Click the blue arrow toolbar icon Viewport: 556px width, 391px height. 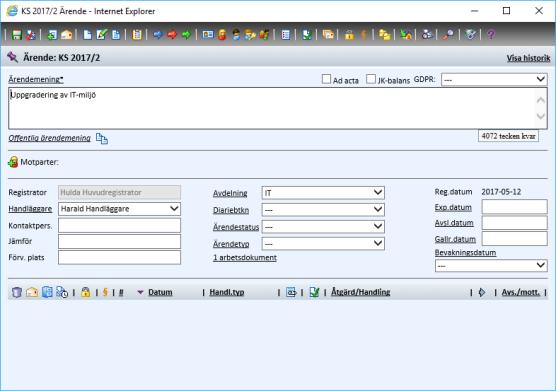(x=158, y=35)
